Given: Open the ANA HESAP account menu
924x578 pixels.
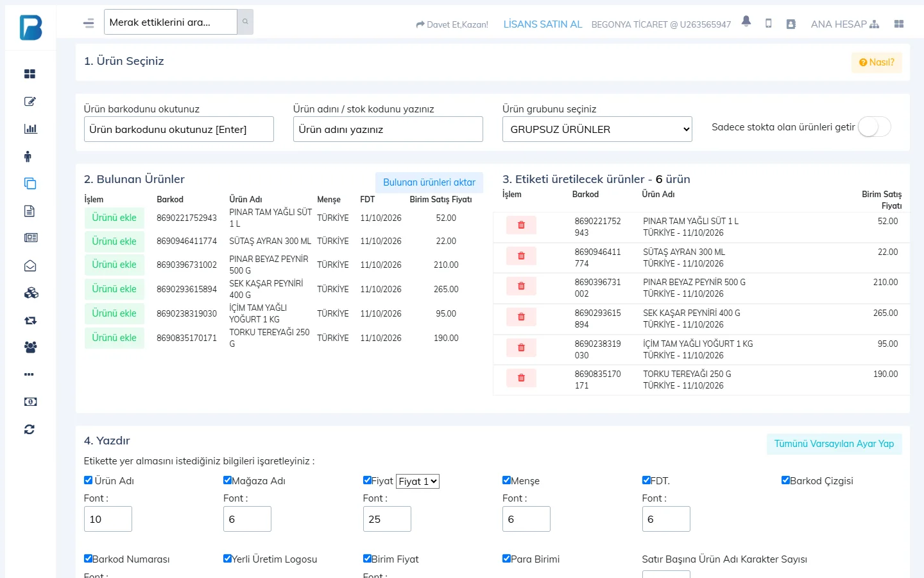Looking at the screenshot, I should coord(844,24).
